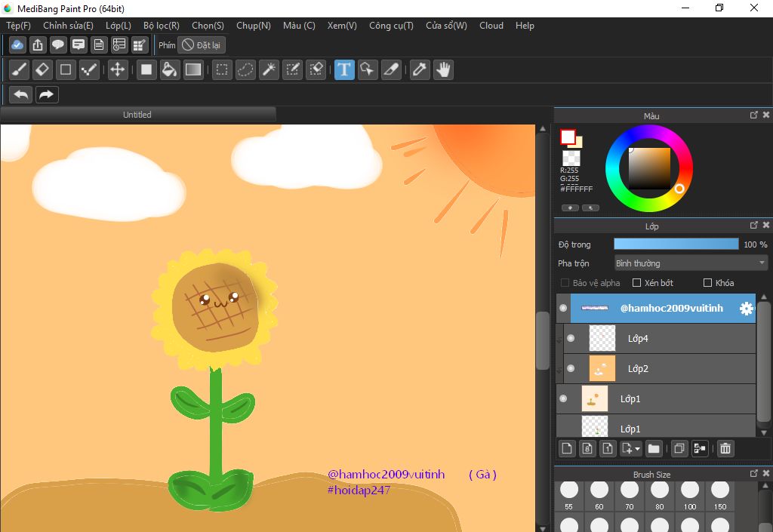Select the Text tool
773x532 pixels.
pyautogui.click(x=344, y=69)
